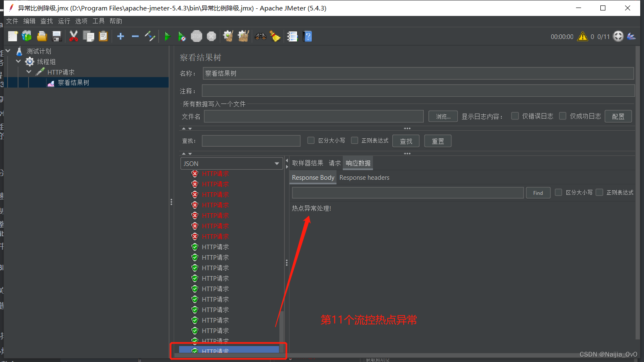Viewport: 644px width, 362px height.
Task: Enable 仅成功日志 checkbox
Action: (x=563, y=116)
